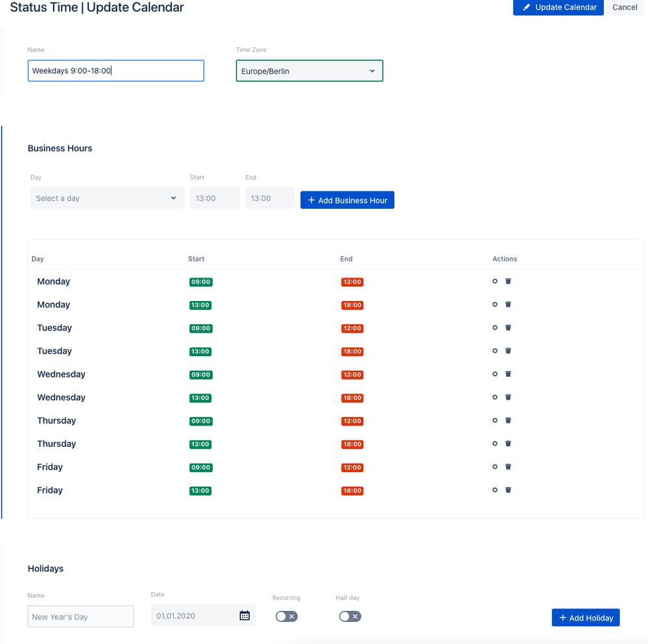
Task: Remove the Wednesday 13:00-18:00 entry
Action: [508, 397]
